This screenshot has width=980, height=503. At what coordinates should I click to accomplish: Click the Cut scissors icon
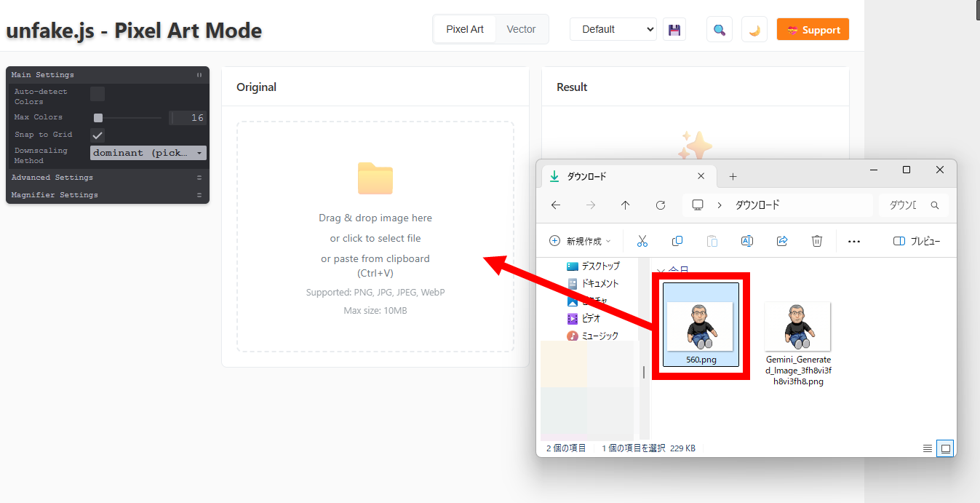pyautogui.click(x=642, y=241)
